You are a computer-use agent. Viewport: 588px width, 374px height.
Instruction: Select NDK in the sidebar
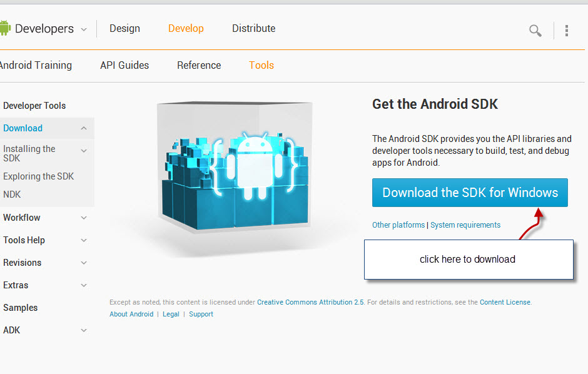click(11, 195)
